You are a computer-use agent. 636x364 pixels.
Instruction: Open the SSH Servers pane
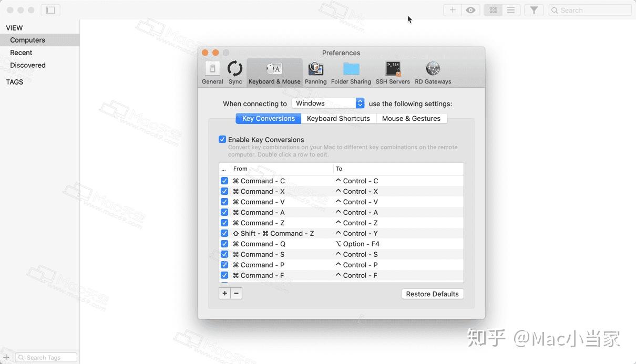point(392,72)
